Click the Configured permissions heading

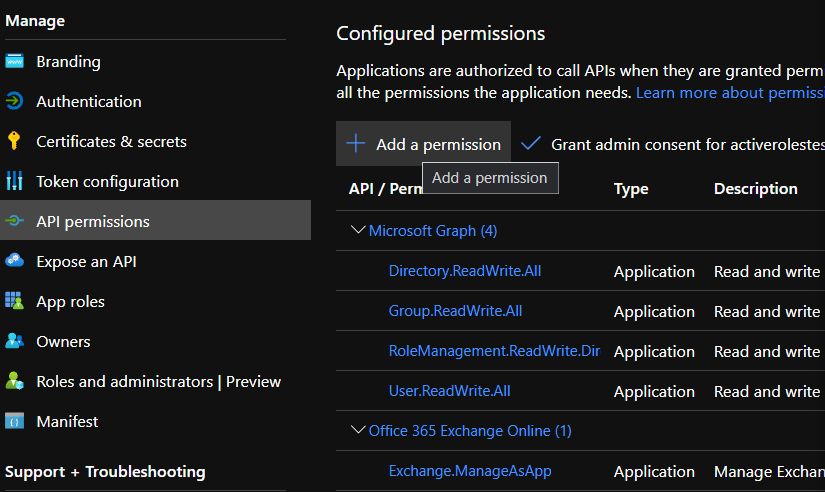point(440,34)
